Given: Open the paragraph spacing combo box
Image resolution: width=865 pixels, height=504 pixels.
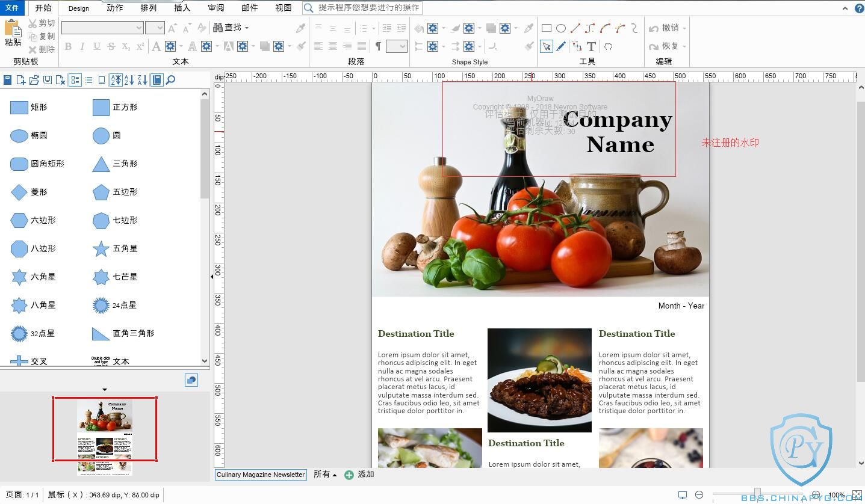Looking at the screenshot, I should [397, 46].
